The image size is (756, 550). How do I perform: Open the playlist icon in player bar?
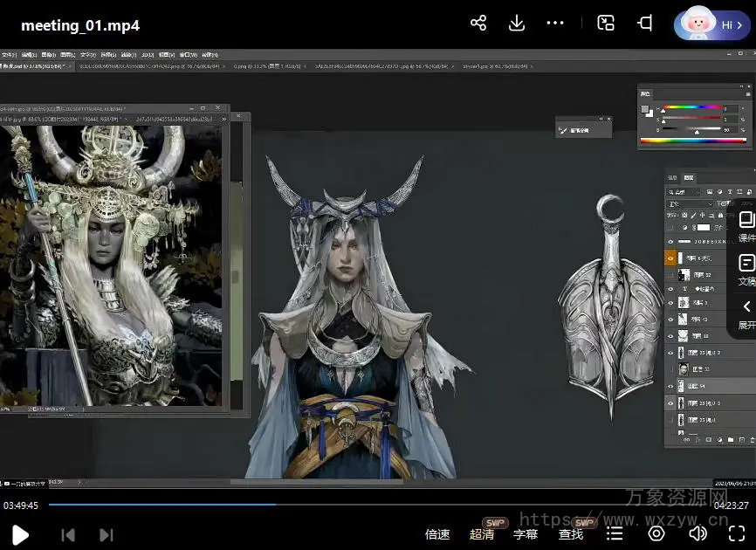pos(615,533)
